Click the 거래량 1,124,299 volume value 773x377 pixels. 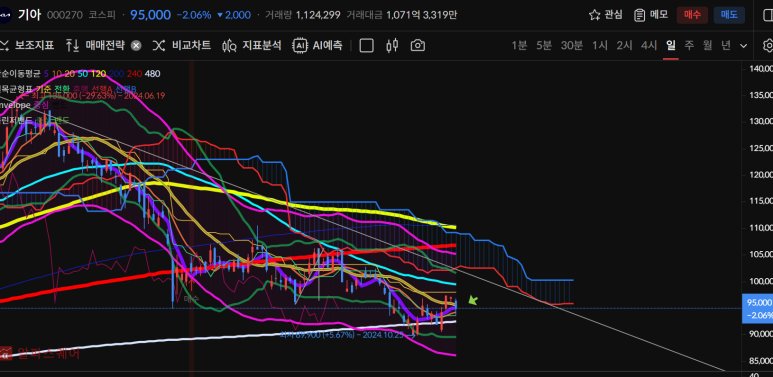tap(318, 15)
